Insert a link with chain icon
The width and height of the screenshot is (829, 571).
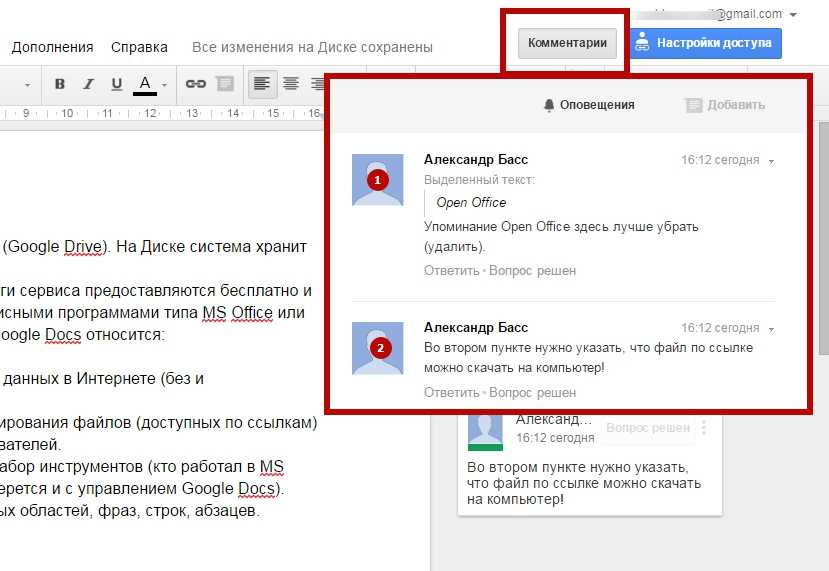pyautogui.click(x=196, y=84)
